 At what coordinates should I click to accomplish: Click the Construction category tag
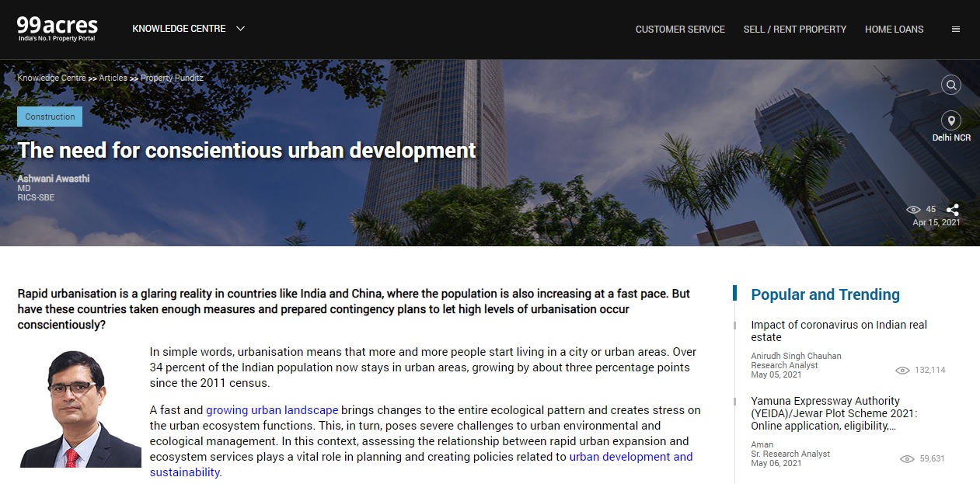click(x=49, y=116)
